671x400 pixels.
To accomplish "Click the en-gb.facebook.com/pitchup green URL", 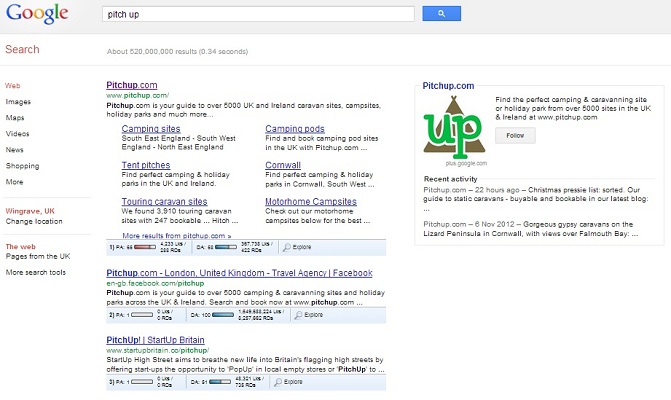I will tap(155, 283).
